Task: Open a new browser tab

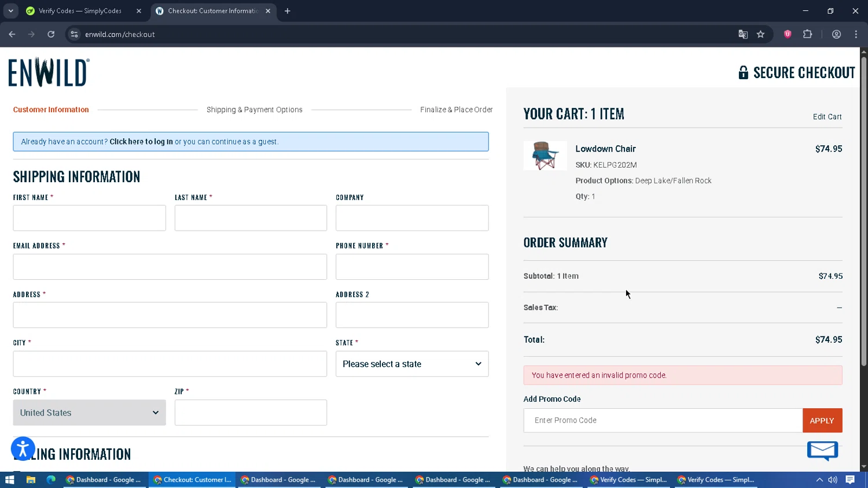Action: [288, 11]
